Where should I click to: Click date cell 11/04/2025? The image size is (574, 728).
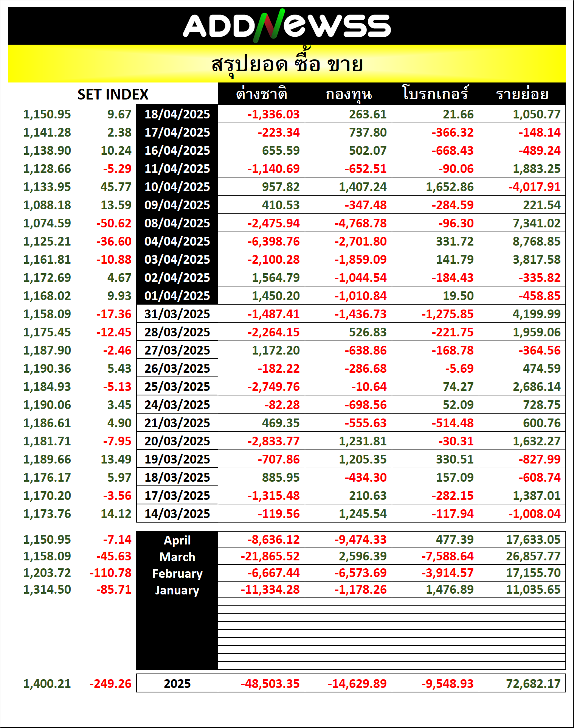coord(177,168)
